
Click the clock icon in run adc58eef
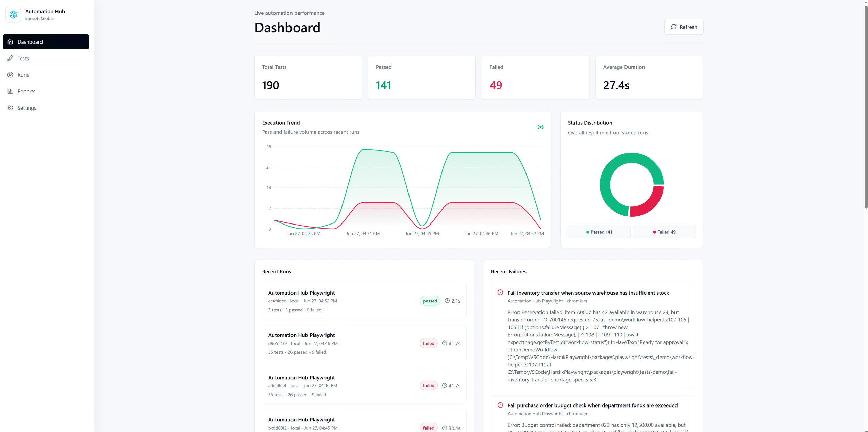(444, 385)
